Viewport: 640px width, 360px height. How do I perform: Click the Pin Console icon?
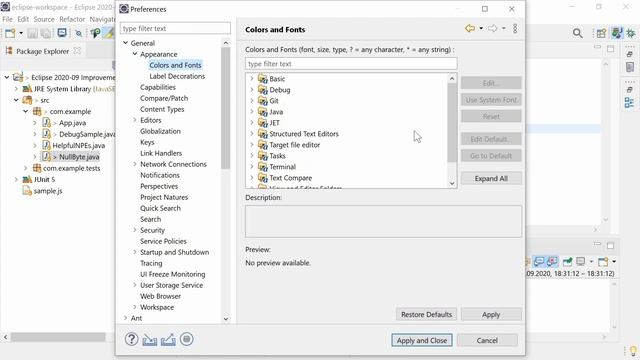tap(567, 262)
